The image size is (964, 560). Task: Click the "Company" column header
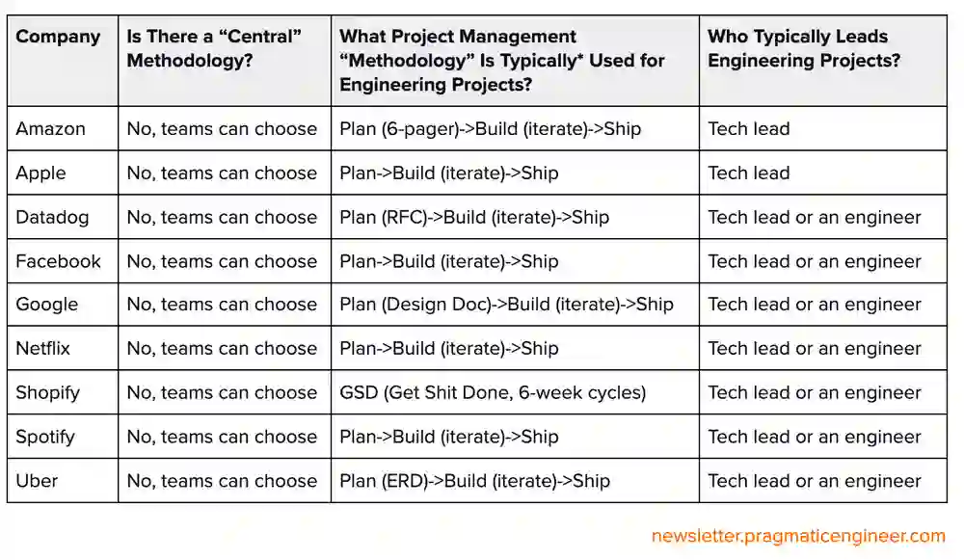coord(58,38)
